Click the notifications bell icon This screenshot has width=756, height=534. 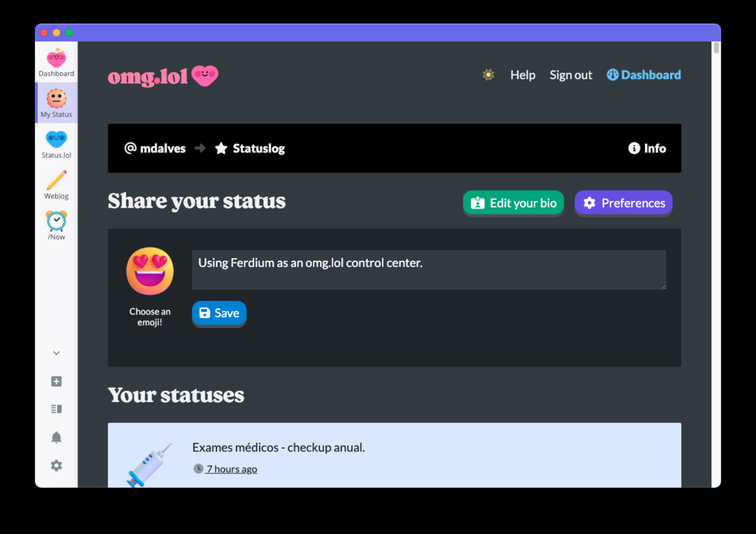point(56,438)
